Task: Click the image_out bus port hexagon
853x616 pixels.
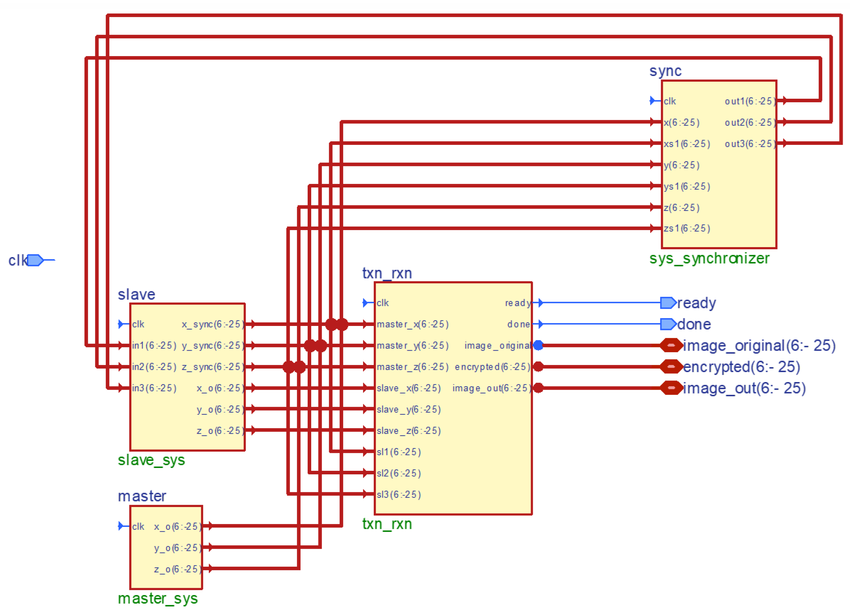Action: point(671,388)
